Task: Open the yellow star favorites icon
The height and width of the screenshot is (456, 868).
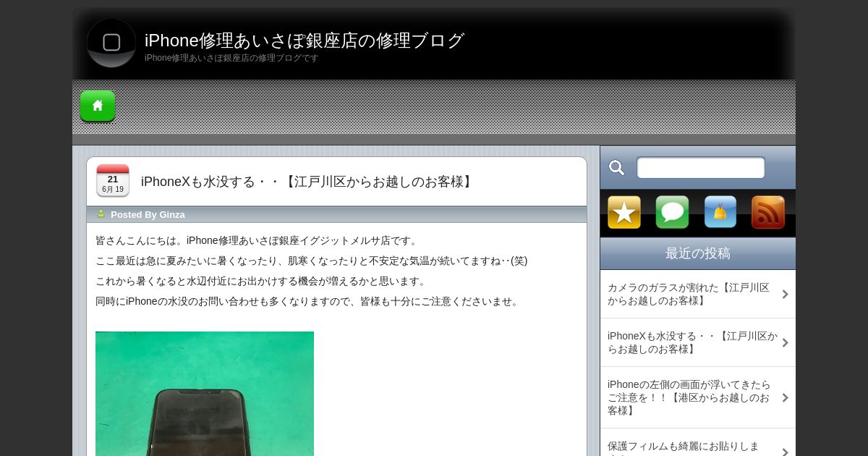Action: click(624, 212)
